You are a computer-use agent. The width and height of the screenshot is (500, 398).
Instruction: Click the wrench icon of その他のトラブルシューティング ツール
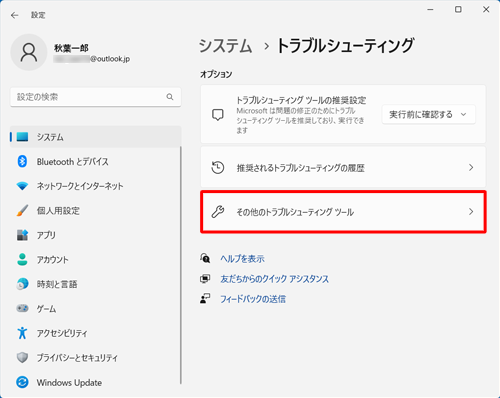(218, 212)
